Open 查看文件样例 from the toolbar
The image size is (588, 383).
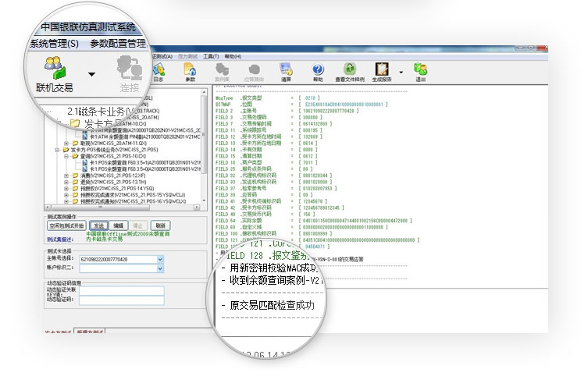[x=350, y=73]
